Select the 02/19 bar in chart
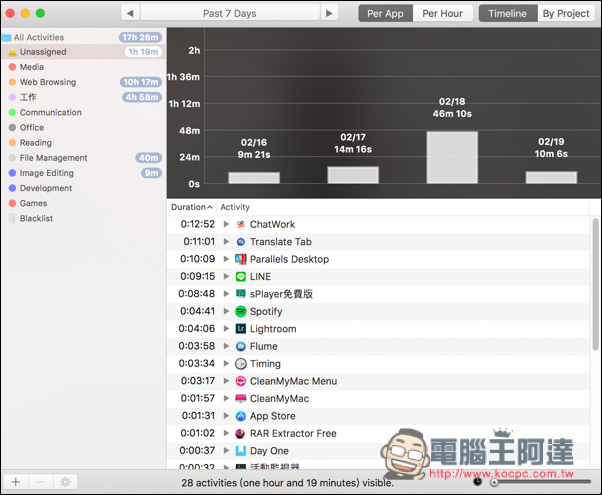Image resolution: width=602 pixels, height=495 pixels. tap(551, 177)
